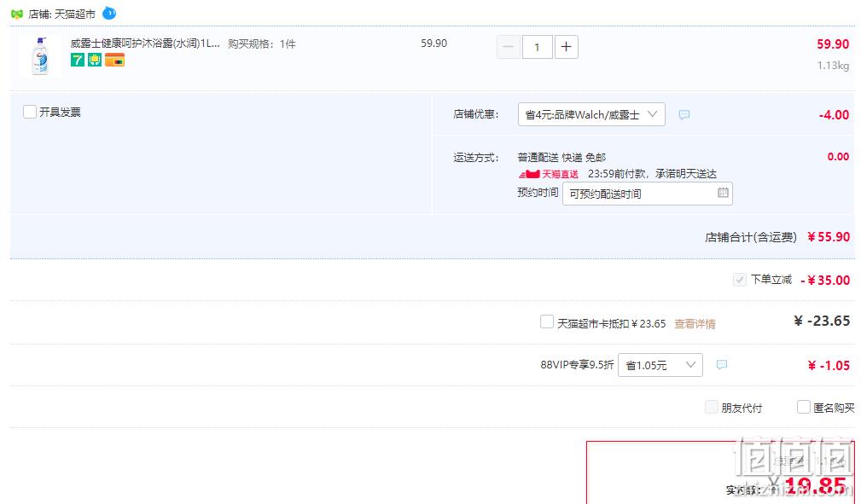Increase quantity with the plus button
This screenshot has height=504, width=861.
566,47
